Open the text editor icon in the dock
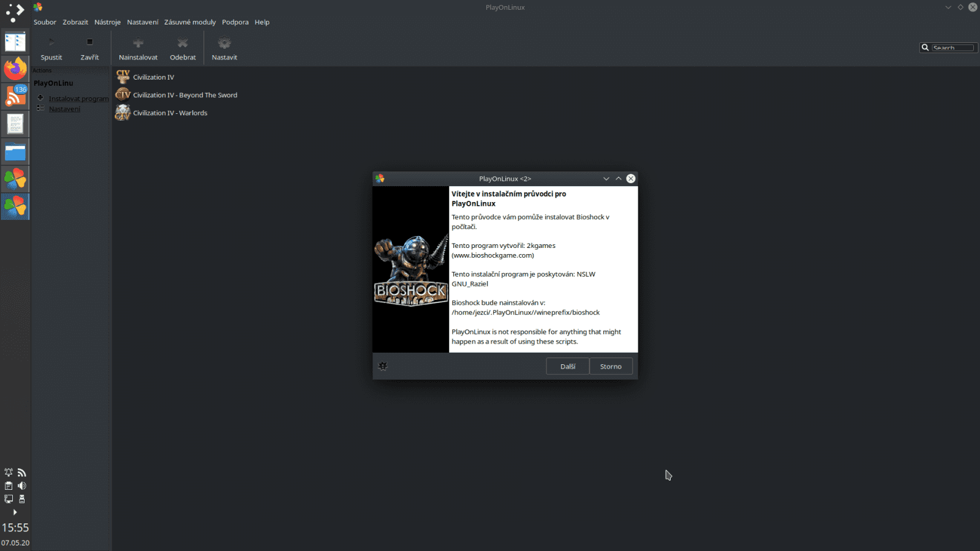 15,124
